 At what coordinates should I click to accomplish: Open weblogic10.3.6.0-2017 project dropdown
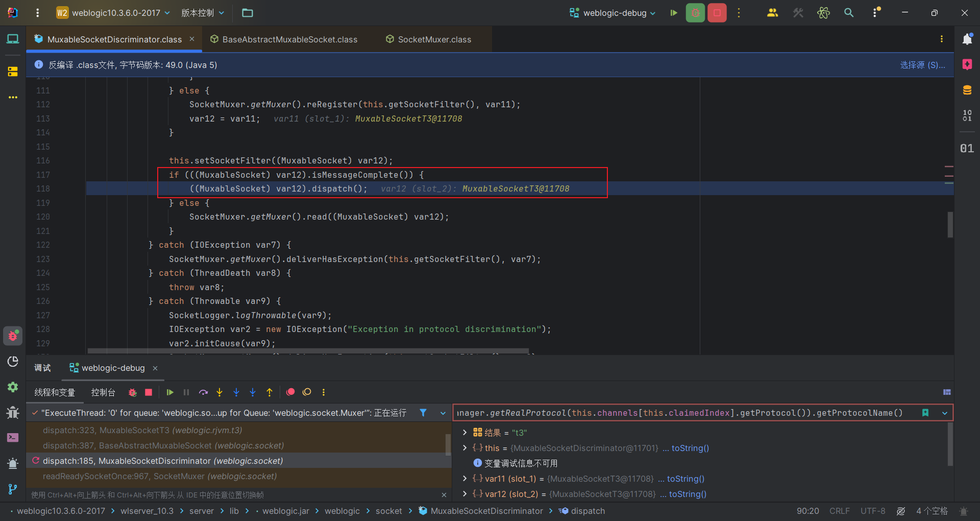[113, 13]
